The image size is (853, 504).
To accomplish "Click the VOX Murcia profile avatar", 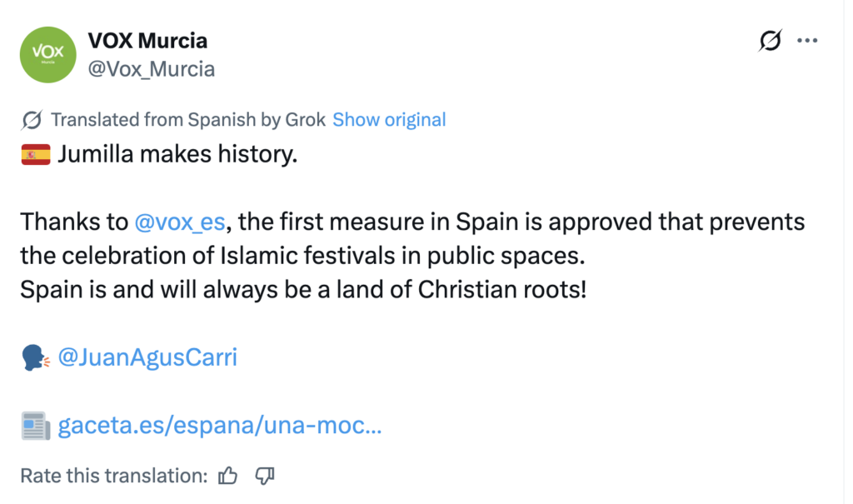I will click(48, 54).
